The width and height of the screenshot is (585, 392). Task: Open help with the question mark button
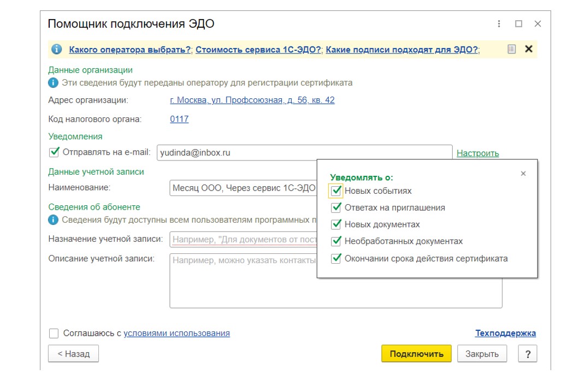tap(528, 354)
